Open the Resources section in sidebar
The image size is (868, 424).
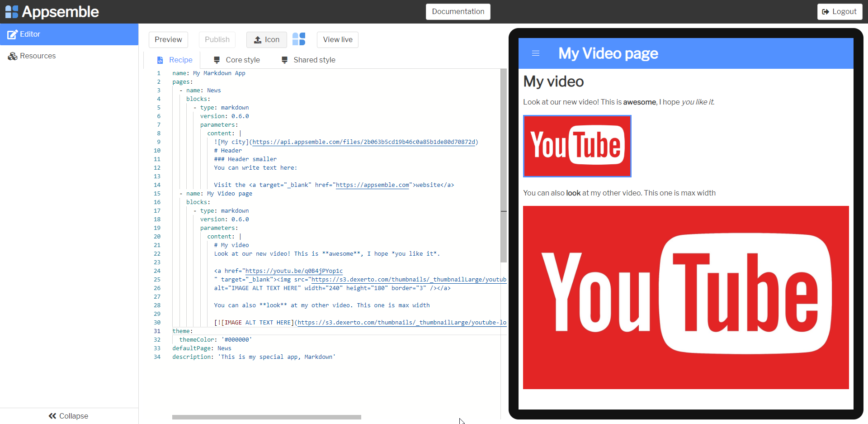(x=69, y=56)
